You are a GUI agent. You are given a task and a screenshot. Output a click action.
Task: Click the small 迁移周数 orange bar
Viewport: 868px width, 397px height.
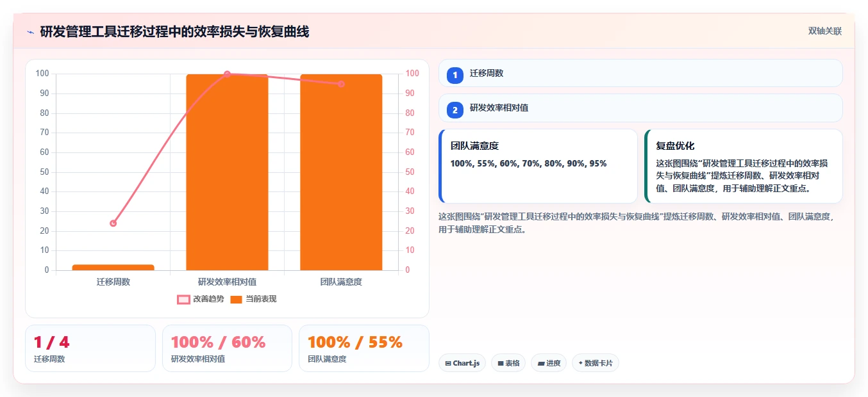113,268
